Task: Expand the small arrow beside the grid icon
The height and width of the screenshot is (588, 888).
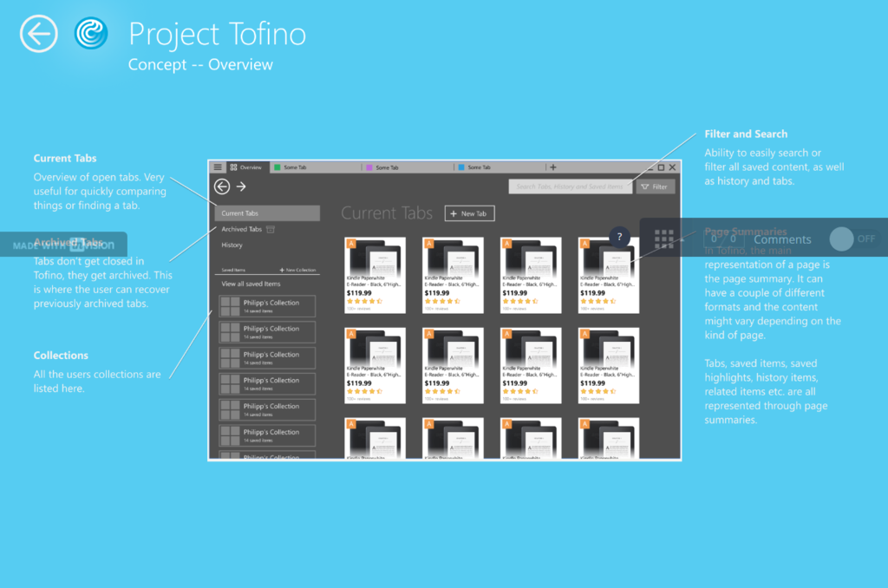Action: (x=682, y=239)
